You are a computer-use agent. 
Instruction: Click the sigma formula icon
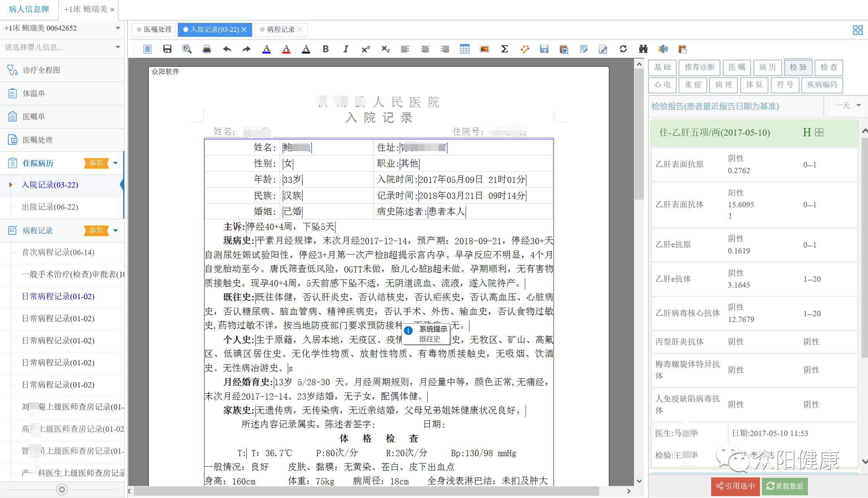coord(504,49)
